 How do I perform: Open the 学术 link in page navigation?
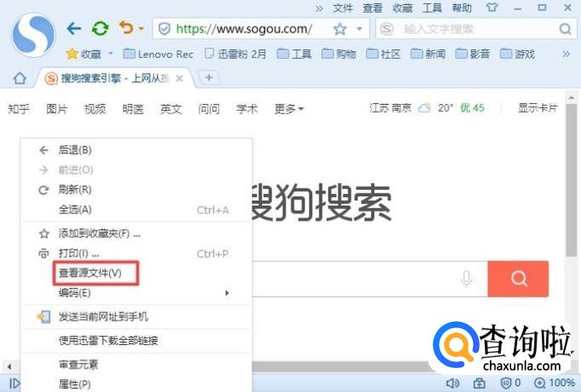click(247, 109)
